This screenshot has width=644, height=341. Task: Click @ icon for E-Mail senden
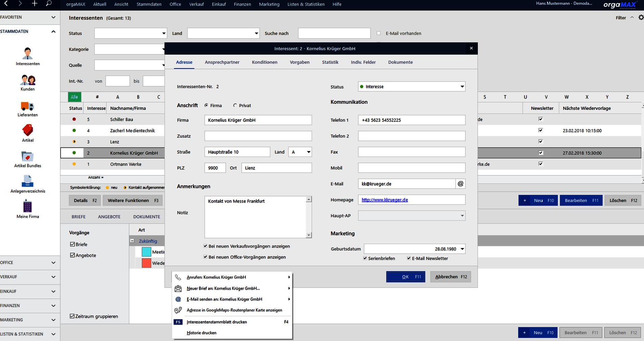coord(178,299)
